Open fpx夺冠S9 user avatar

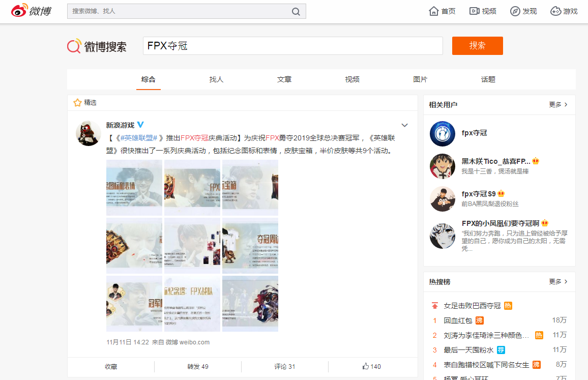443,199
